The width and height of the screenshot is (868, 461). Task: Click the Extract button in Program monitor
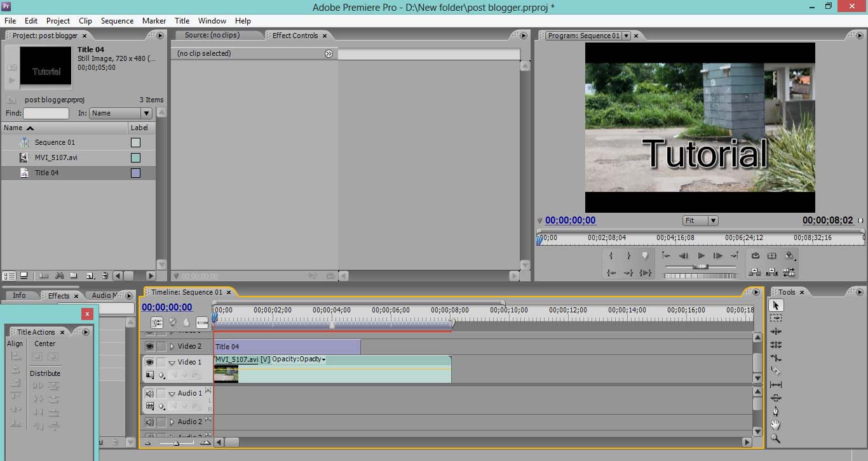(772, 272)
